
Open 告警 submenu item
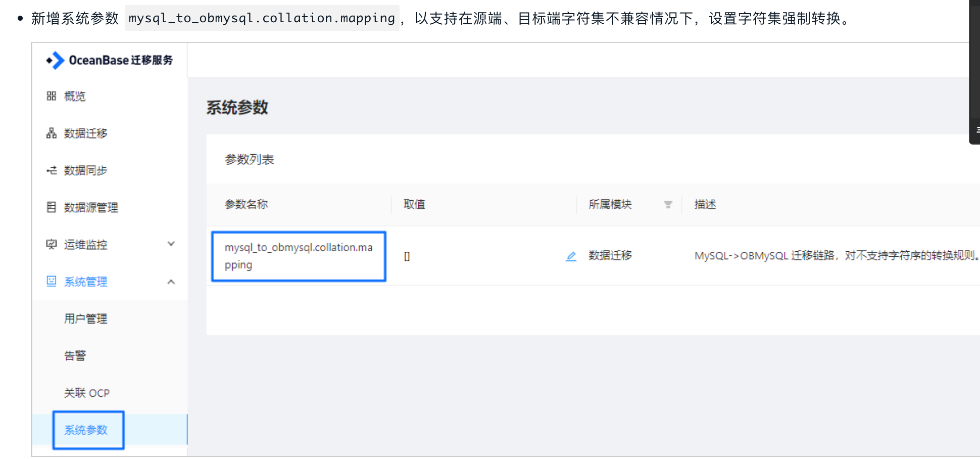(x=75, y=356)
